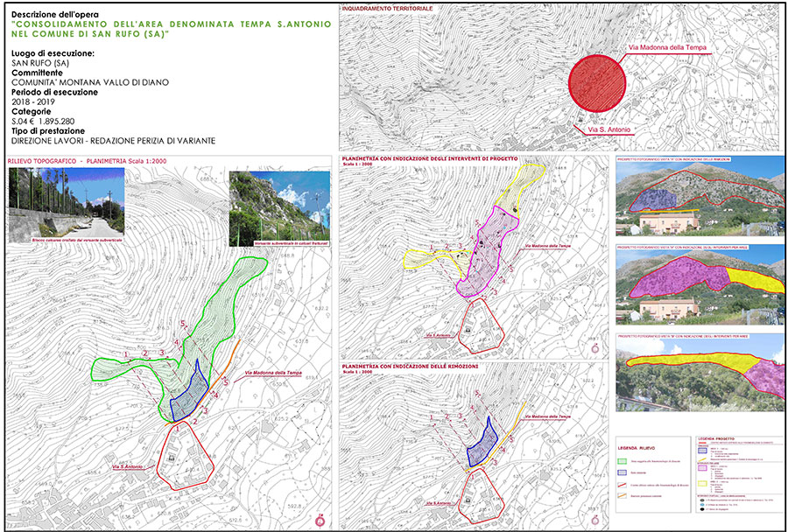Click 'Via S.Antonio' label on the removals map
Viewport: 788px width, 532px height.
pos(440,503)
